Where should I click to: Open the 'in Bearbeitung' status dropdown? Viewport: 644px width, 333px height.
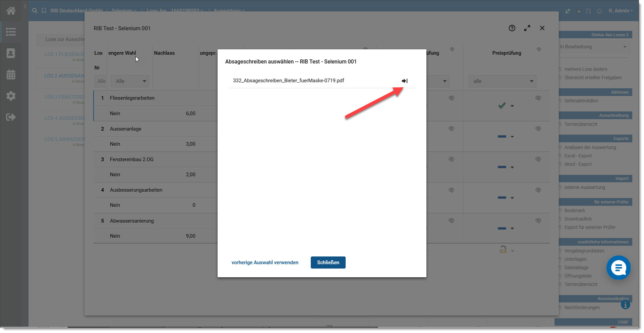click(593, 47)
